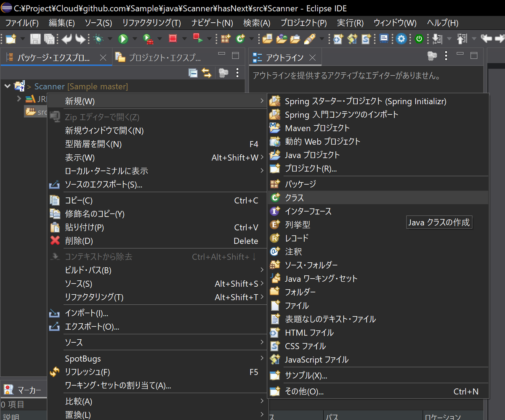The width and height of the screenshot is (505, 420).
Task: Click the red Stop square icon
Action: pyautogui.click(x=173, y=39)
